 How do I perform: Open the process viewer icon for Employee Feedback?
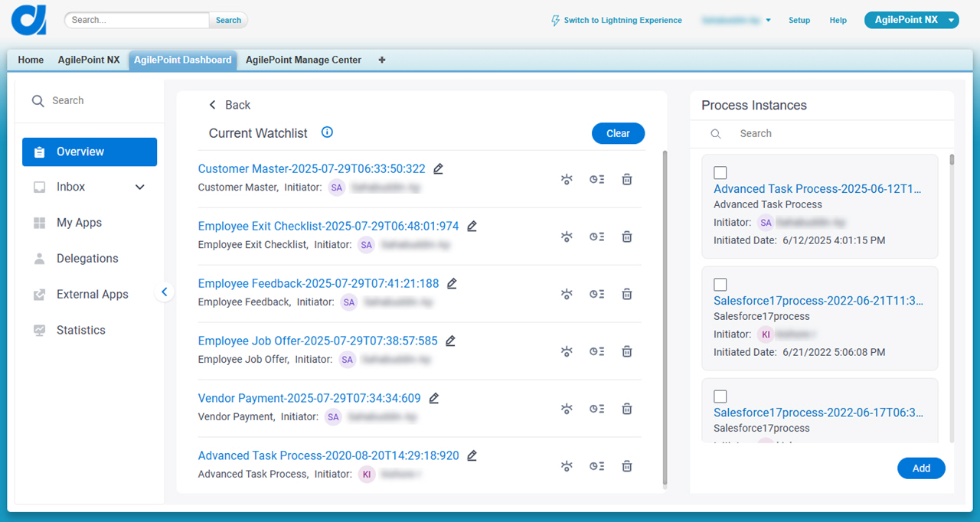click(x=567, y=294)
